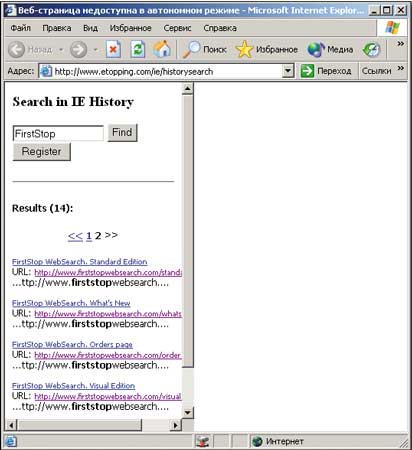The height and width of the screenshot is (450, 412).
Task: Open FirstStop WebSearch. What's New link
Action: (71, 303)
